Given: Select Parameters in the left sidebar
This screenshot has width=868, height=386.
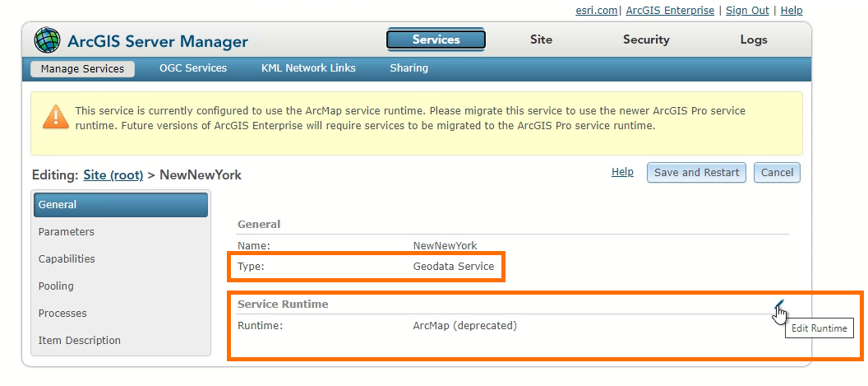Looking at the screenshot, I should pyautogui.click(x=67, y=232).
